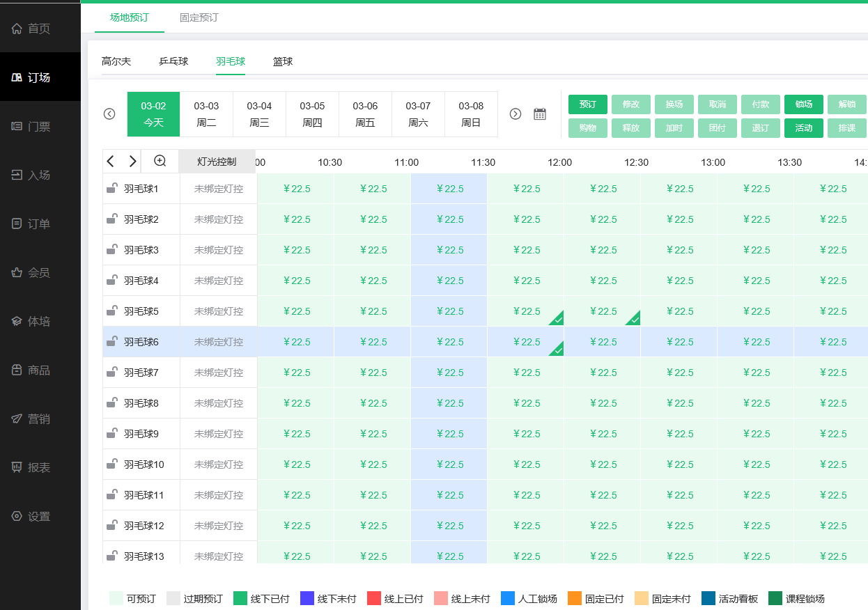Advance to next week with right circle arrow
The height and width of the screenshot is (610, 868).
coord(516,114)
